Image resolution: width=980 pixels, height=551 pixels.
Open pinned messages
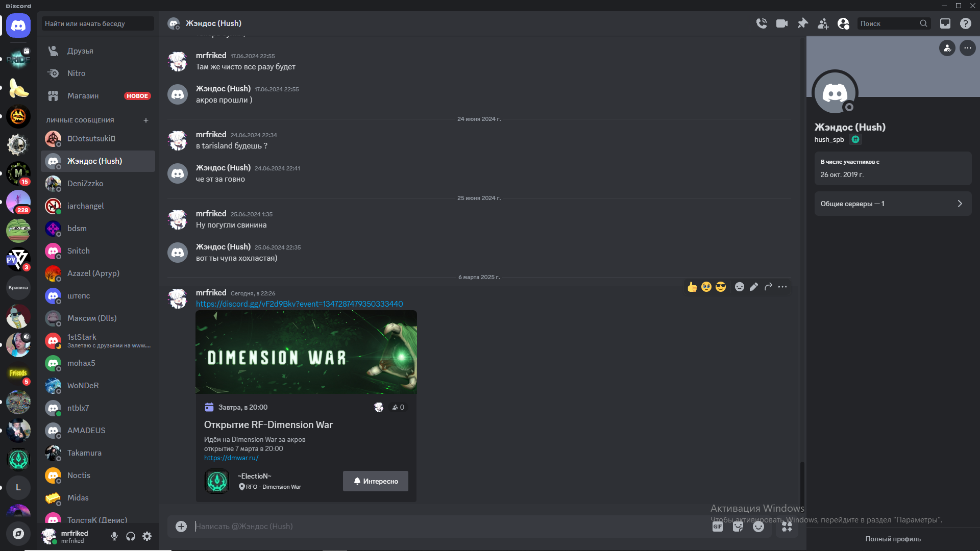click(x=803, y=23)
